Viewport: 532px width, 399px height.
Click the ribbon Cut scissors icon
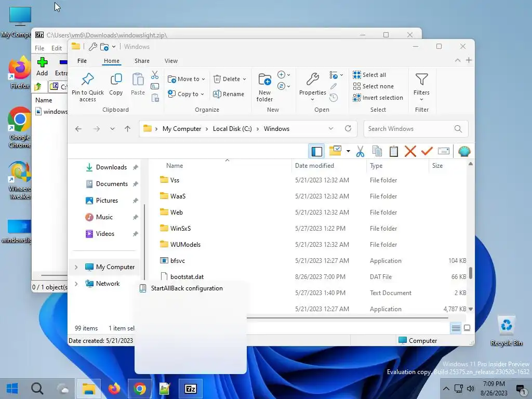(155, 75)
